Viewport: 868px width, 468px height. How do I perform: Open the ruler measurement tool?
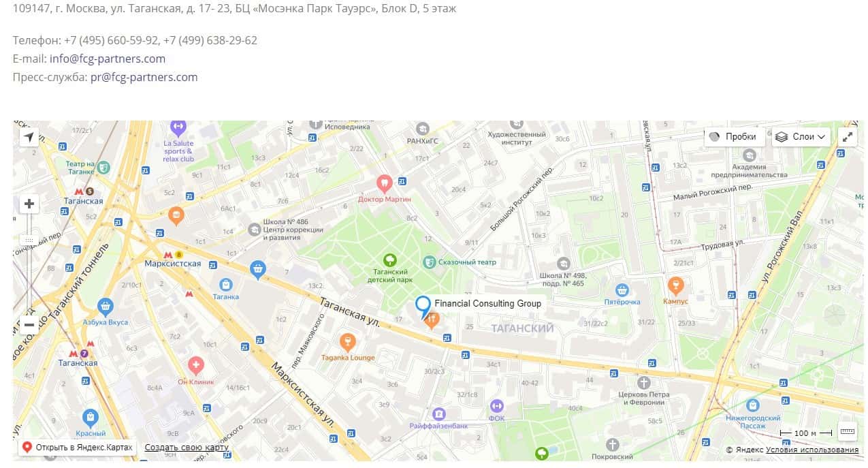pyautogui.click(x=848, y=431)
